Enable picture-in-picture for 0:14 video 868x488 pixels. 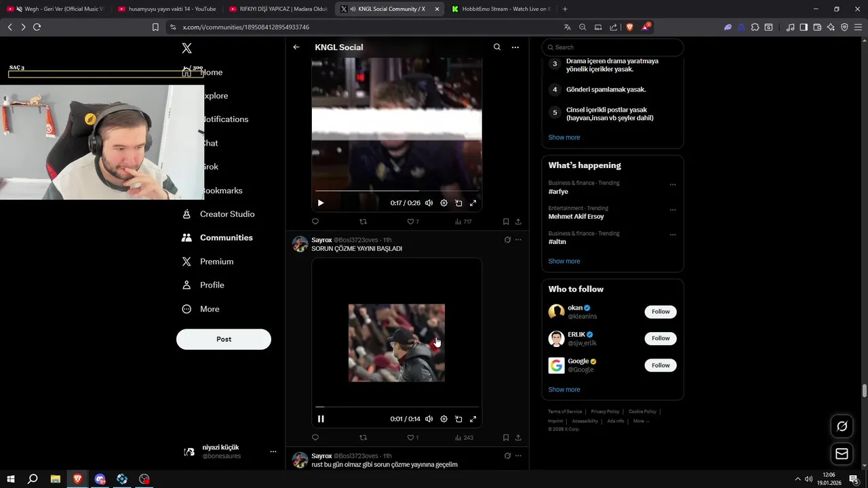(458, 419)
